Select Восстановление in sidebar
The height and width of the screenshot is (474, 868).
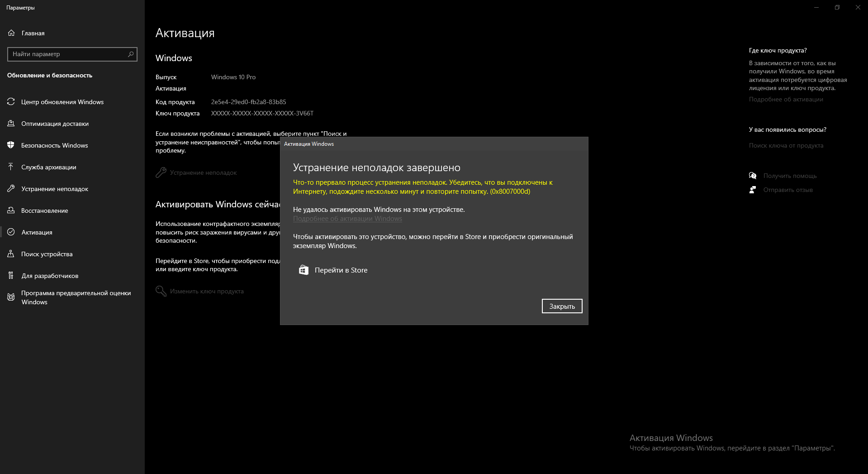pos(72,211)
